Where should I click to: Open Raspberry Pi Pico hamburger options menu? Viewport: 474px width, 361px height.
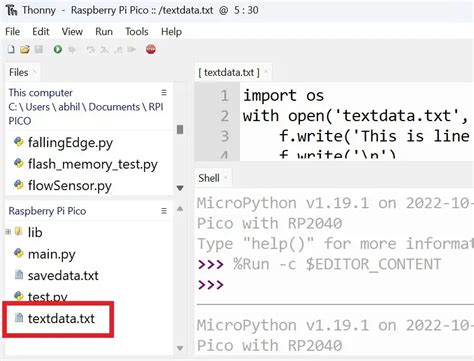(164, 211)
